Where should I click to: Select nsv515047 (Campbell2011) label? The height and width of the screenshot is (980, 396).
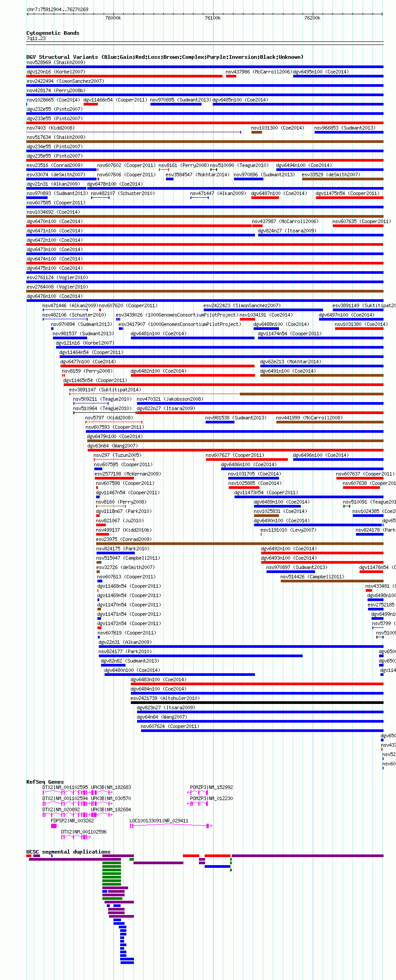pyautogui.click(x=128, y=558)
